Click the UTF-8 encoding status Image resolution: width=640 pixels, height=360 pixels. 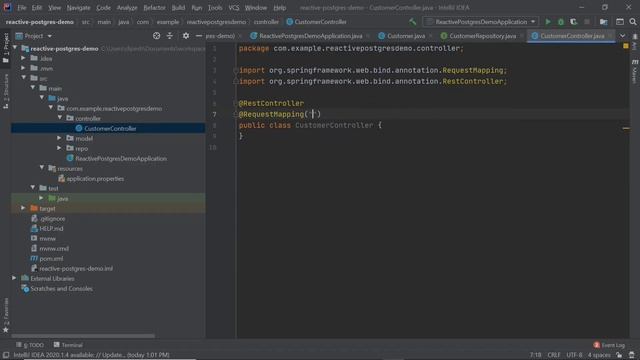pos(574,355)
